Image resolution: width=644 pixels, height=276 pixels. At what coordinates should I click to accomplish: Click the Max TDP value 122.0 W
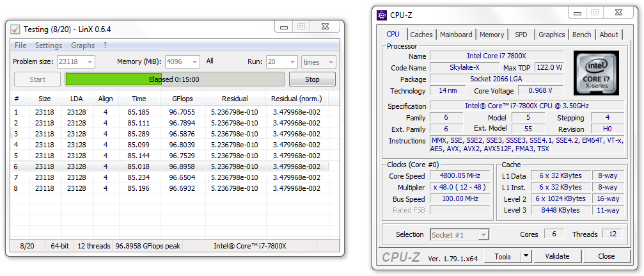pos(549,67)
